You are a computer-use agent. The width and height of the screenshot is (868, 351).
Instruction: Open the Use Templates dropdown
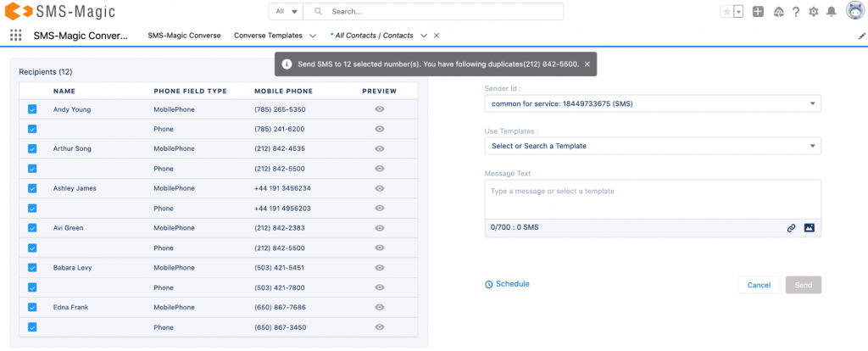(x=653, y=146)
